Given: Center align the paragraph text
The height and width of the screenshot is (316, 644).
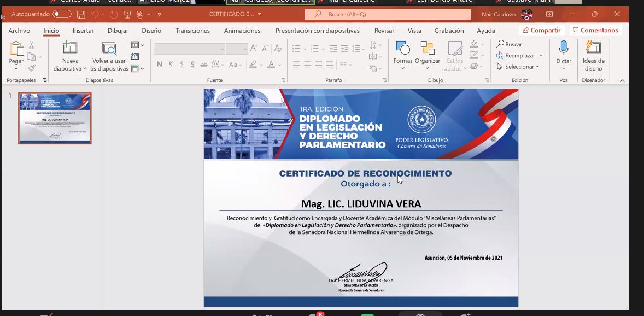Looking at the screenshot, I should click(x=307, y=64).
